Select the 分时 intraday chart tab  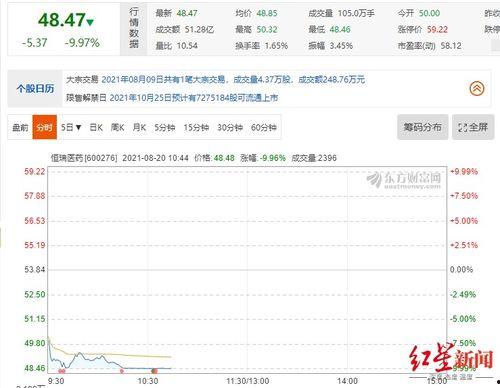(44, 127)
